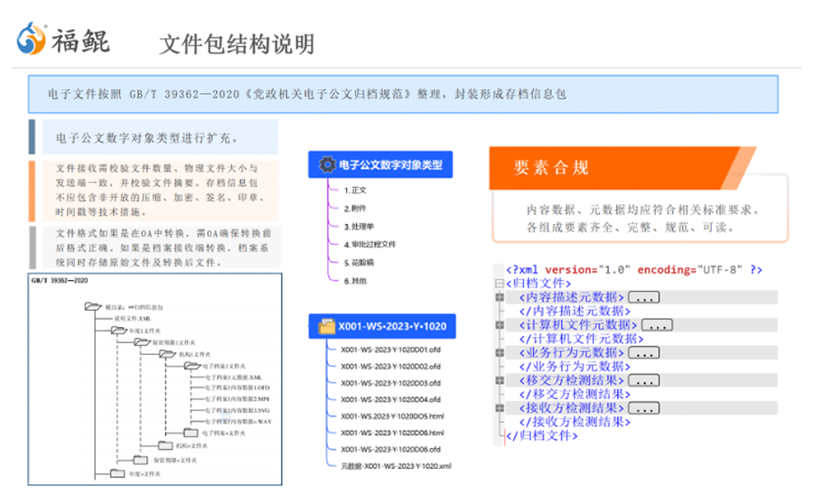This screenshot has height=504, width=813.
Task: Select the 4.审批过程文件 item
Action: [370, 244]
